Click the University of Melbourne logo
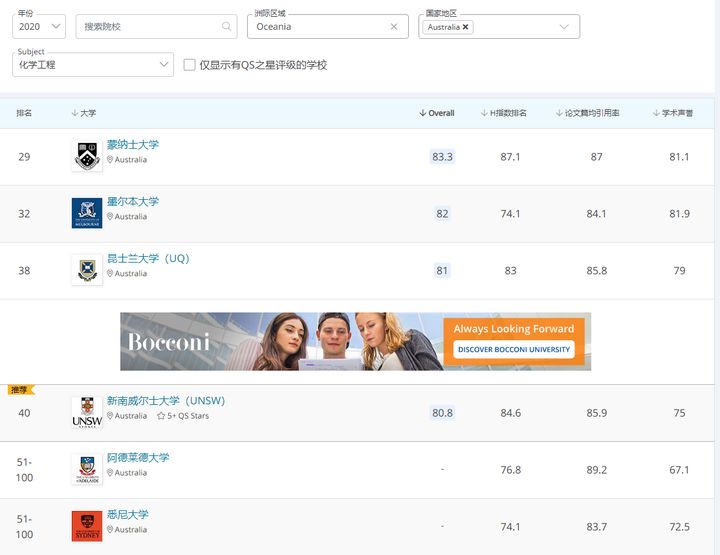This screenshot has height=555, width=720. [87, 213]
